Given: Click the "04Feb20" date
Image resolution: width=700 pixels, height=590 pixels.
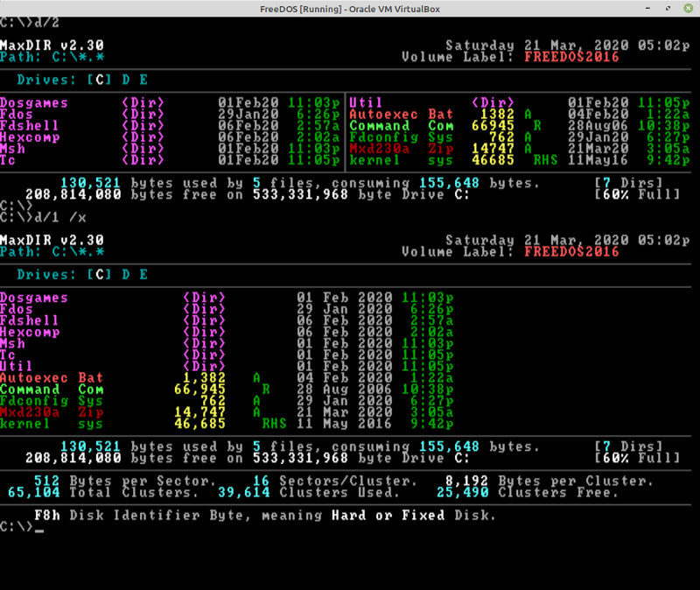Looking at the screenshot, I should pyautogui.click(x=598, y=115).
